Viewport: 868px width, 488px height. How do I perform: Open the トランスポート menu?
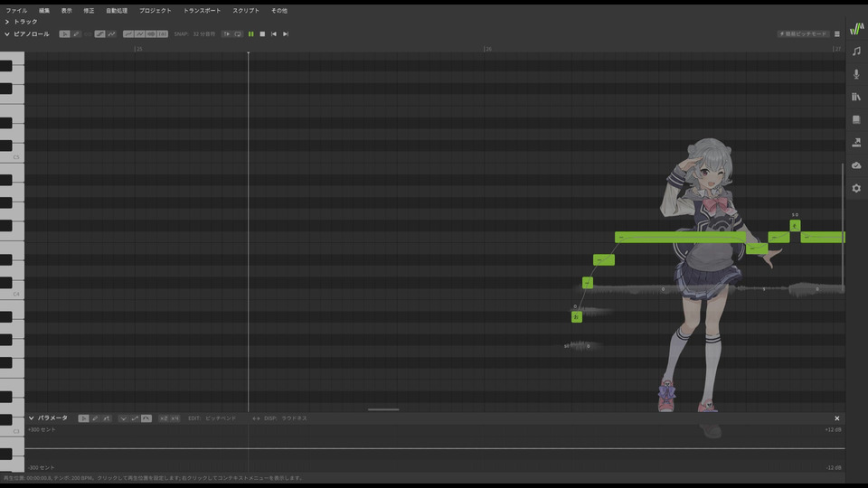coord(202,11)
